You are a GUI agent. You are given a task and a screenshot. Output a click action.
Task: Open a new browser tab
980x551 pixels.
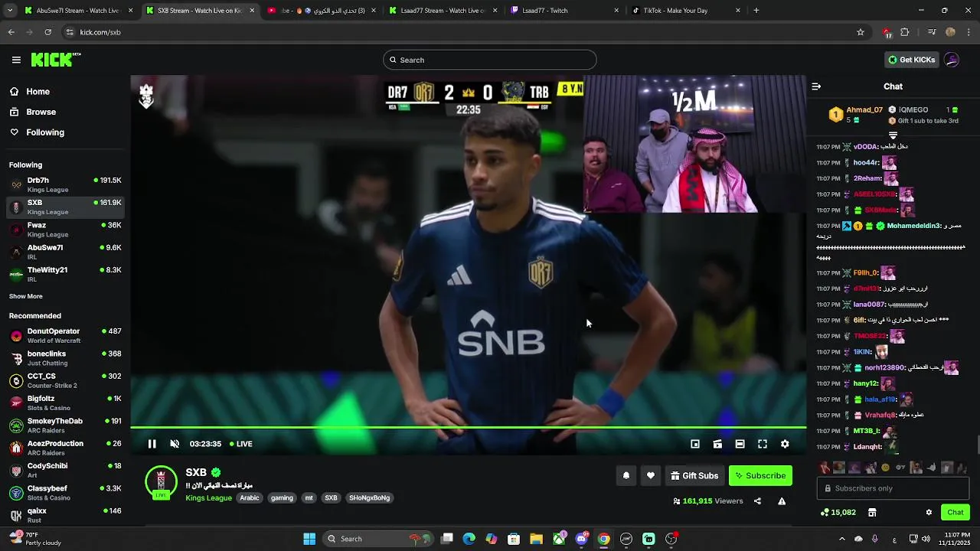coord(756,11)
